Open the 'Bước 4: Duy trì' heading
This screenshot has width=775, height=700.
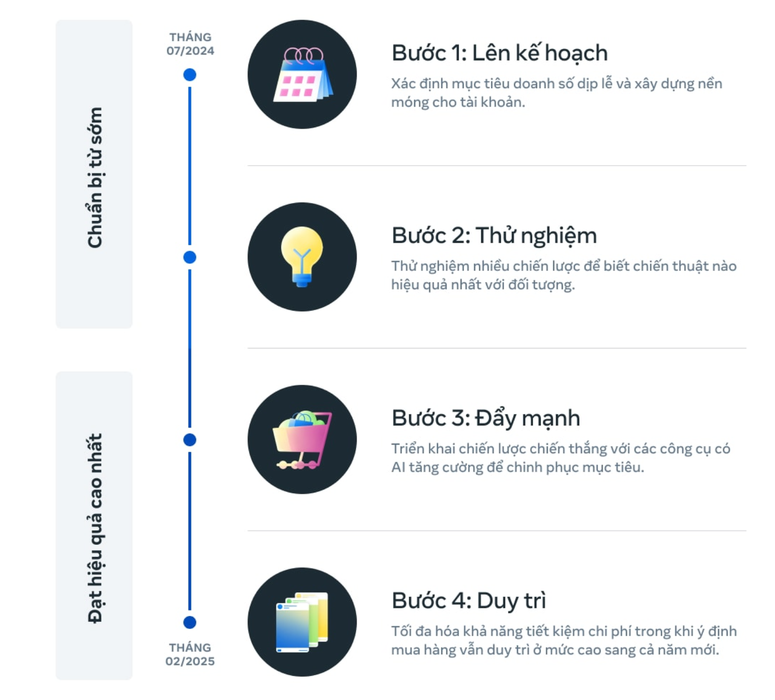469,601
